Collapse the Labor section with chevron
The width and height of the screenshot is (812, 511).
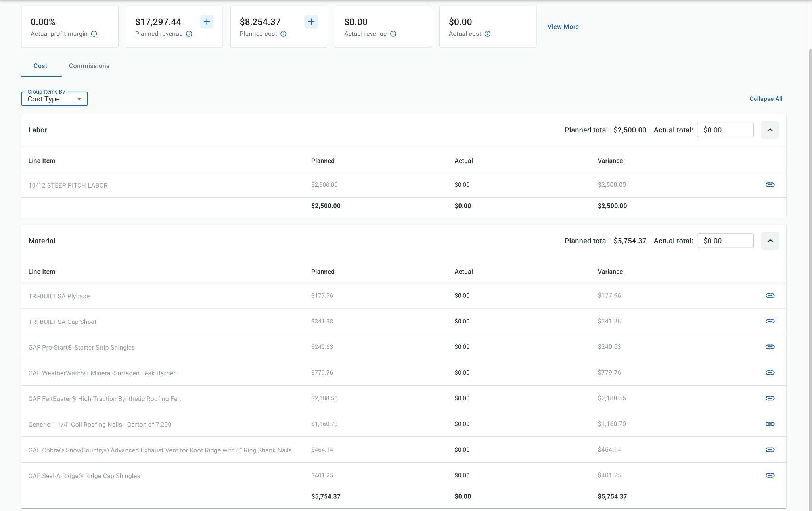coord(770,130)
